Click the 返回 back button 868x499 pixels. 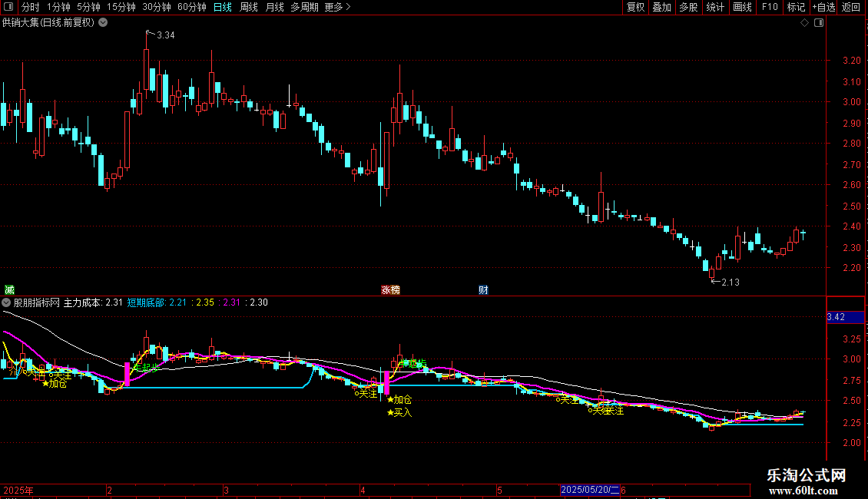pos(851,7)
